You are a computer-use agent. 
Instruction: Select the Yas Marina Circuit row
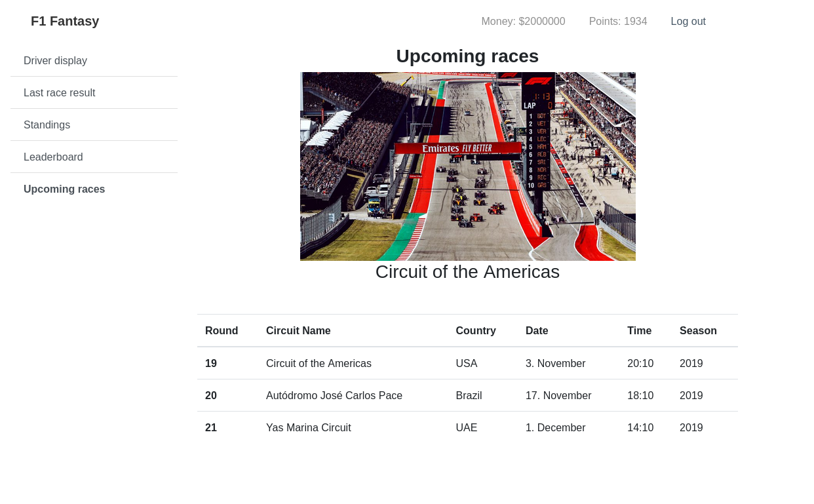tap(467, 427)
